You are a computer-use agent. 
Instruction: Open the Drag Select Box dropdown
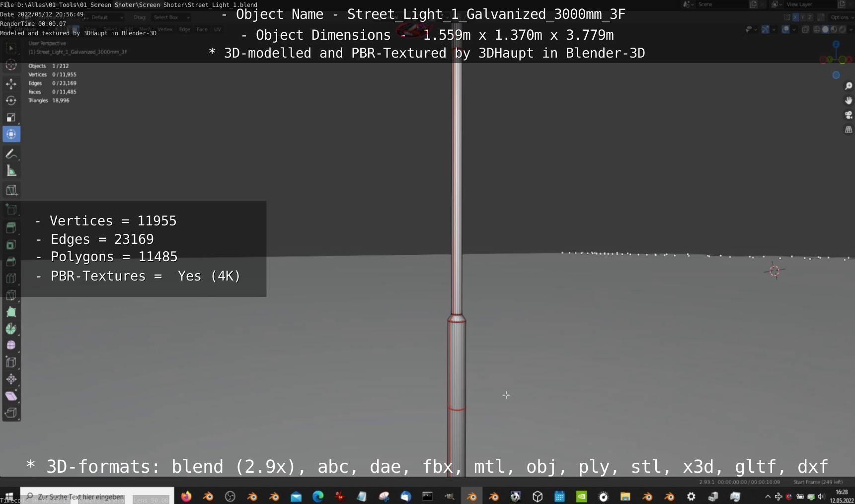[171, 17]
